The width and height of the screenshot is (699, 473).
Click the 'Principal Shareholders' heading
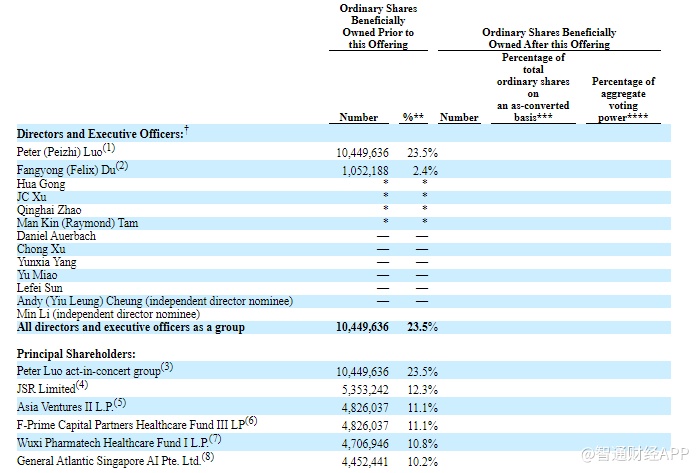(76, 354)
